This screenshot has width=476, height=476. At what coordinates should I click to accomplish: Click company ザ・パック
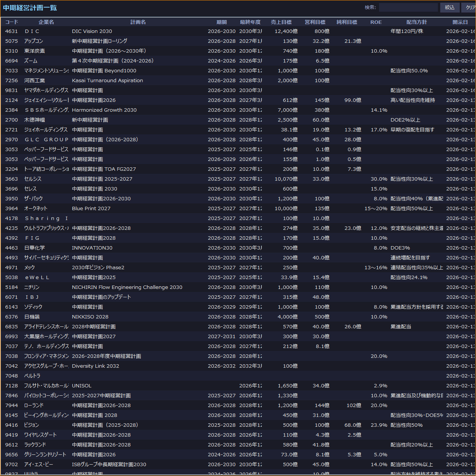tap(33, 199)
